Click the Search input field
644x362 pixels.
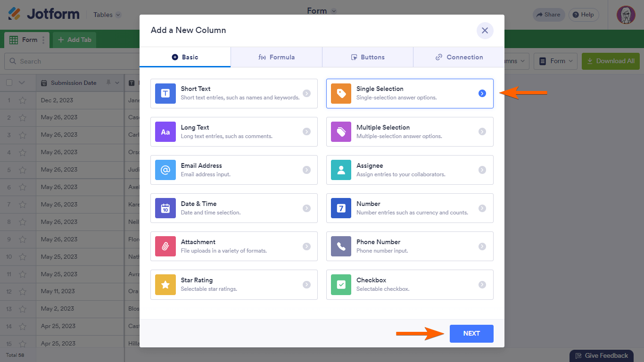tap(71, 61)
